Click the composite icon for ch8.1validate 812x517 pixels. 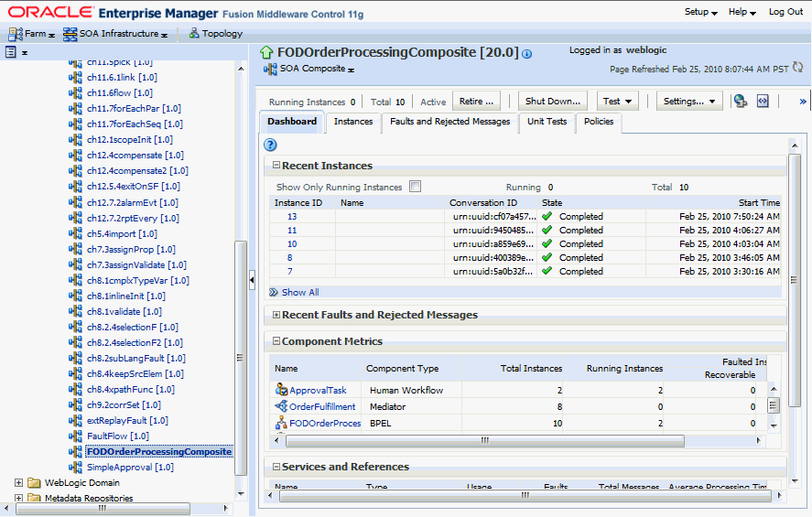pyautogui.click(x=76, y=311)
